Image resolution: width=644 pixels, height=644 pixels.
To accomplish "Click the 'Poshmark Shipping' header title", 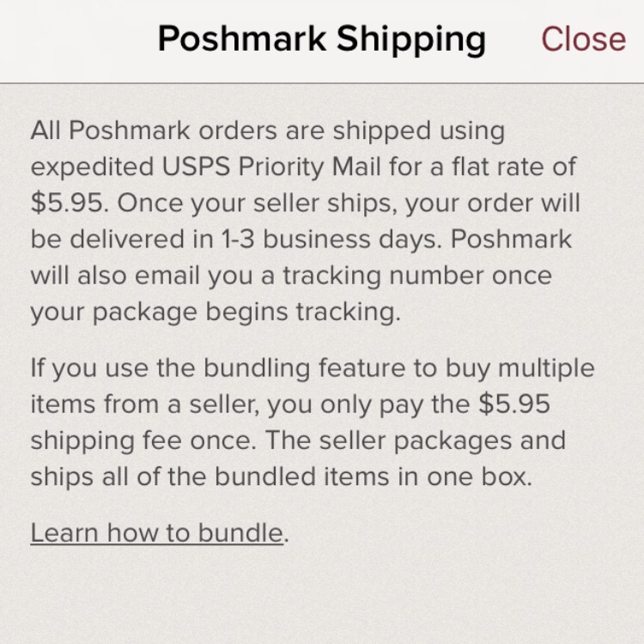I will pyautogui.click(x=322, y=39).
